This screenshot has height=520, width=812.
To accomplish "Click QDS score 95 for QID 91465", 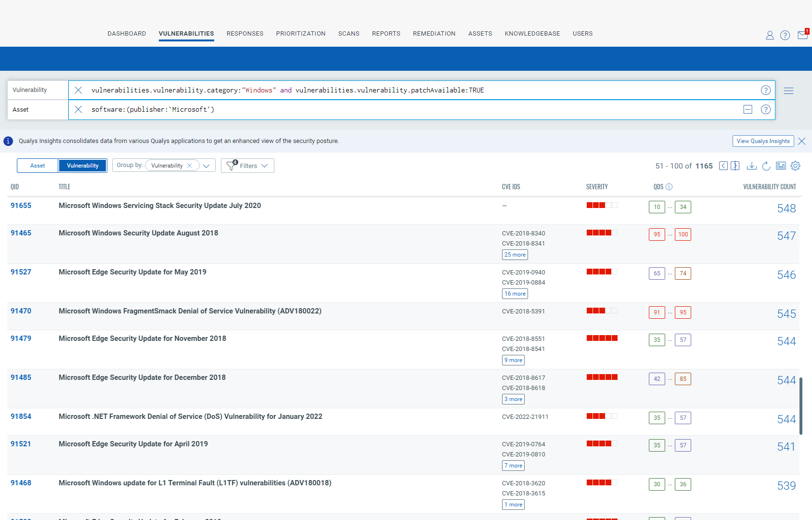I will pos(657,234).
